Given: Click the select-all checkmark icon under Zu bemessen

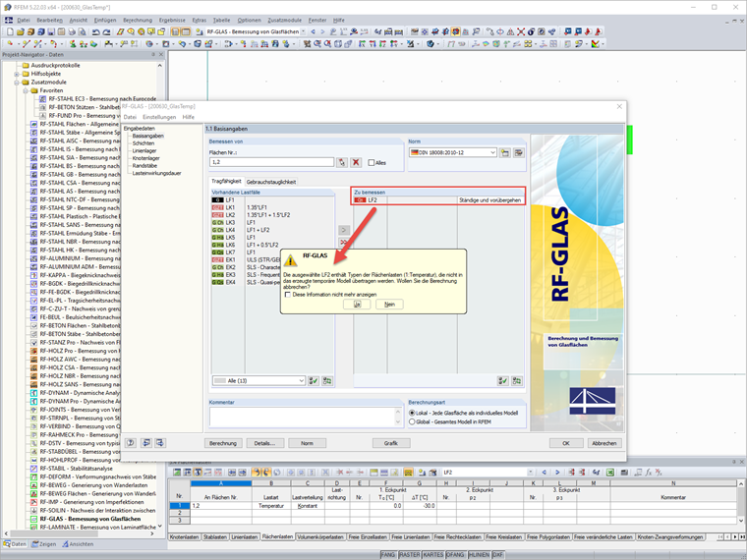Looking at the screenshot, I should coord(502,381).
